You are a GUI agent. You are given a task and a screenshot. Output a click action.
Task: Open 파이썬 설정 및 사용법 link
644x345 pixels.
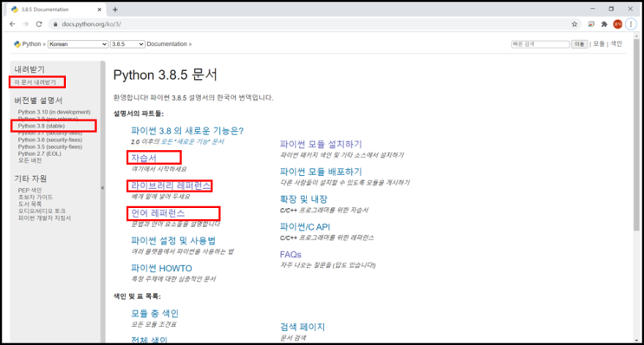(173, 241)
